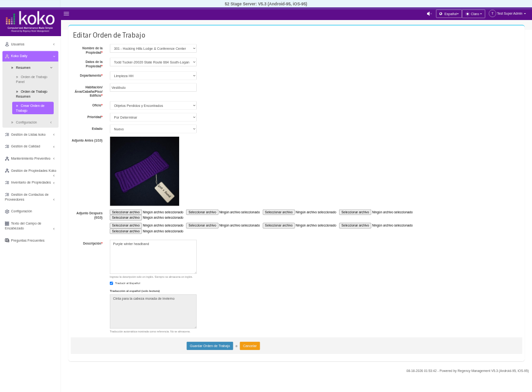Open the Español language dropdown

tap(449, 14)
